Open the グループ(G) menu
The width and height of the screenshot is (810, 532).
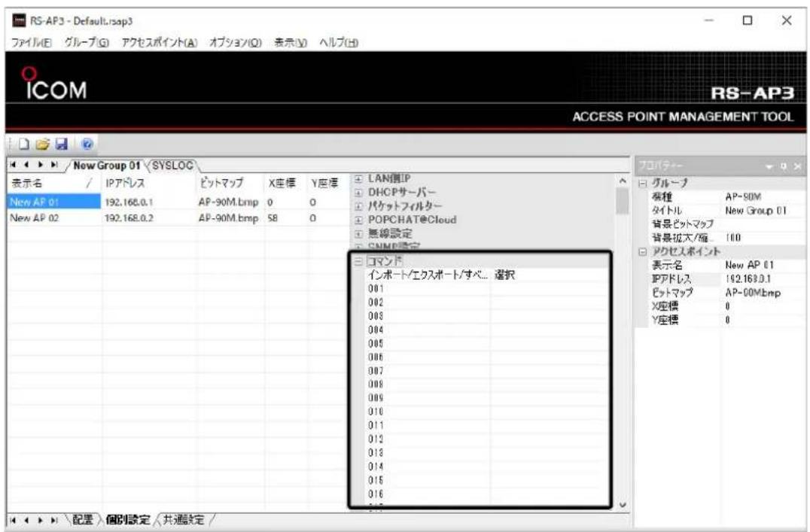coord(87,43)
